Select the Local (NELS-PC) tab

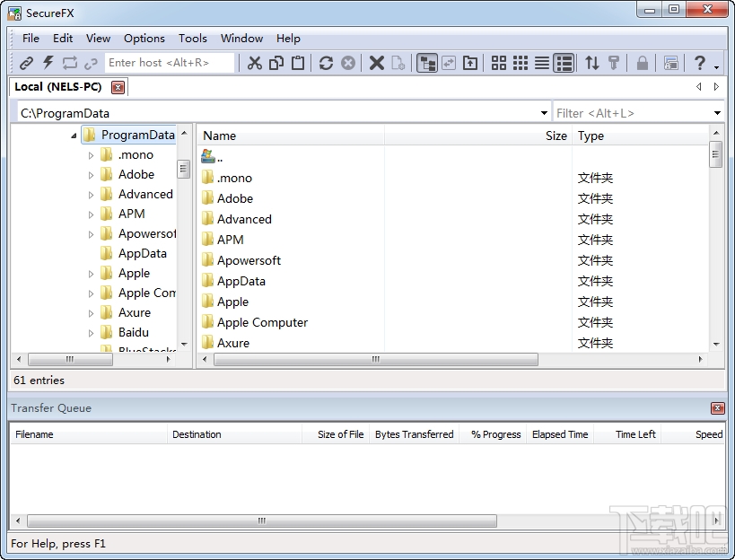58,87
